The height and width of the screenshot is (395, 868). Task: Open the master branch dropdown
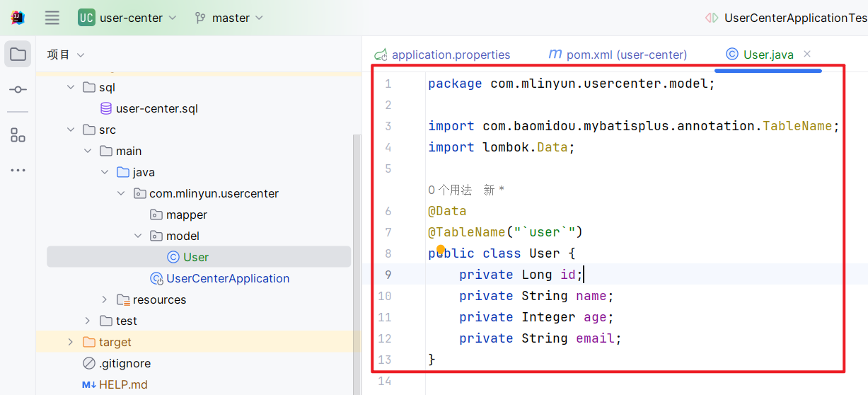coord(229,18)
